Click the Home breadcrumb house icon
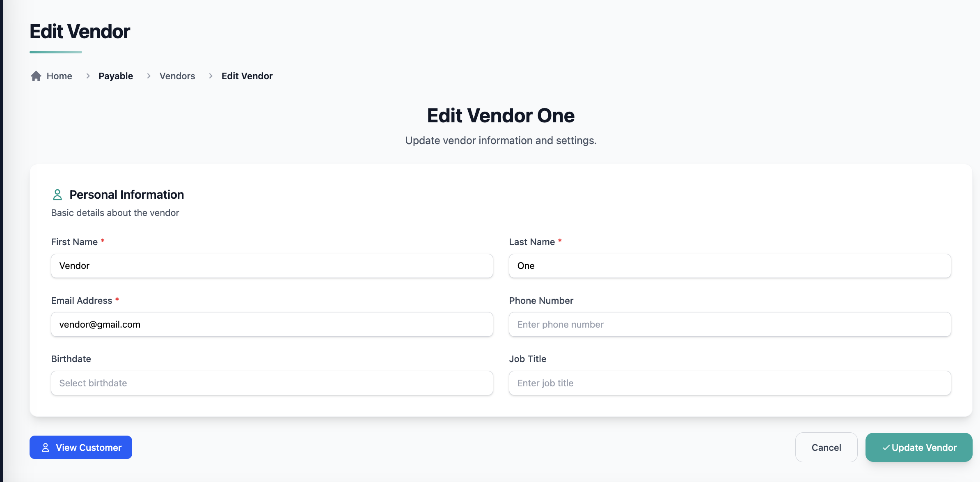Viewport: 980px width, 482px height. (x=36, y=76)
